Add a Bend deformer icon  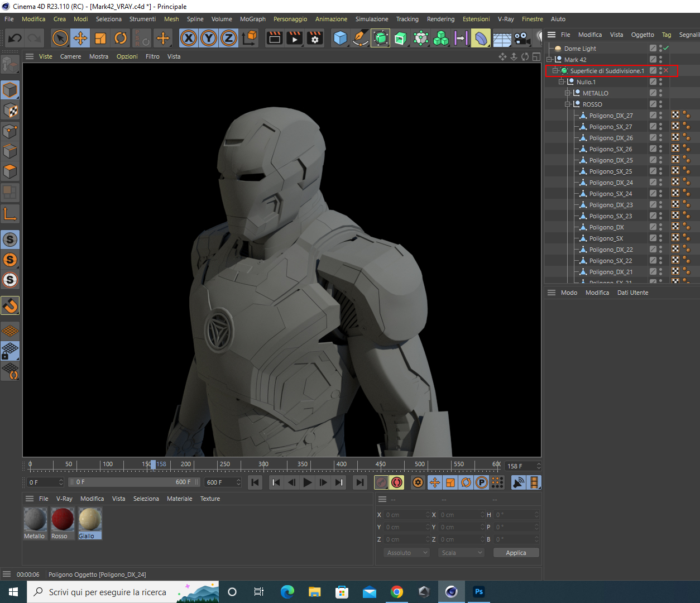click(481, 39)
